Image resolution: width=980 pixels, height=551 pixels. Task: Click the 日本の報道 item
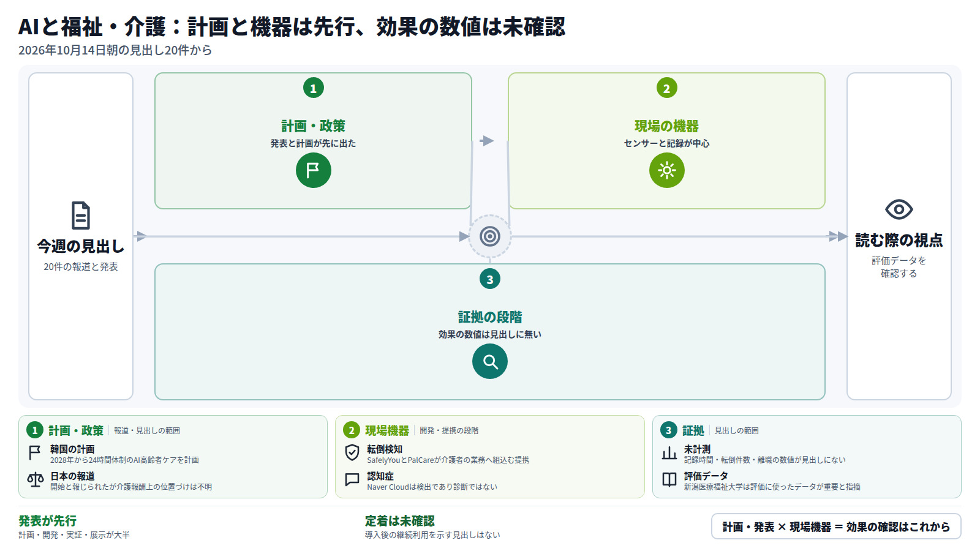72,476
